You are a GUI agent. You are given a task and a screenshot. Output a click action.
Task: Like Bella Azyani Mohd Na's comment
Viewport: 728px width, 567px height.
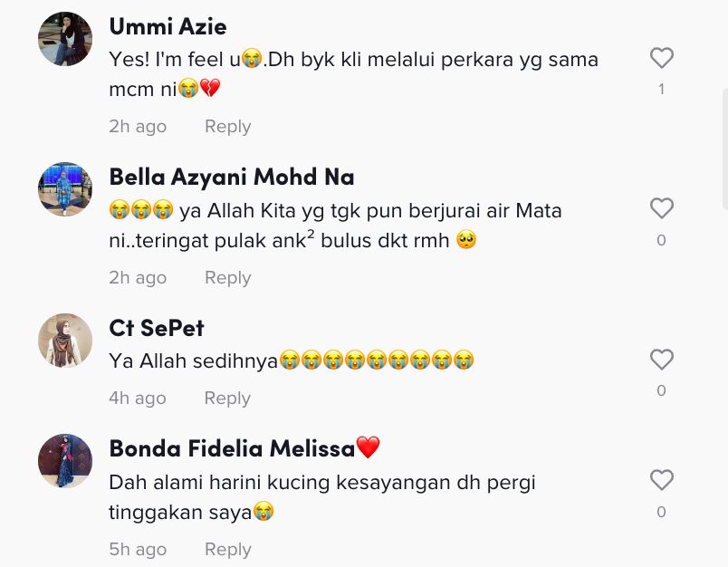(x=661, y=208)
